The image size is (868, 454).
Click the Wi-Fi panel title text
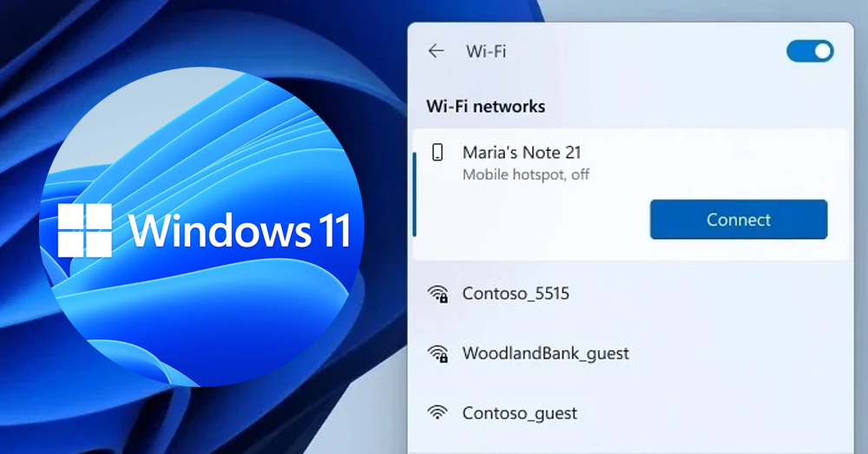pos(486,51)
